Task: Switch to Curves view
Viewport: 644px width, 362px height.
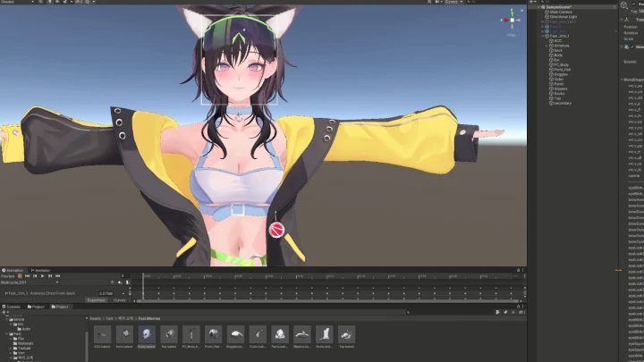Action: (120, 300)
